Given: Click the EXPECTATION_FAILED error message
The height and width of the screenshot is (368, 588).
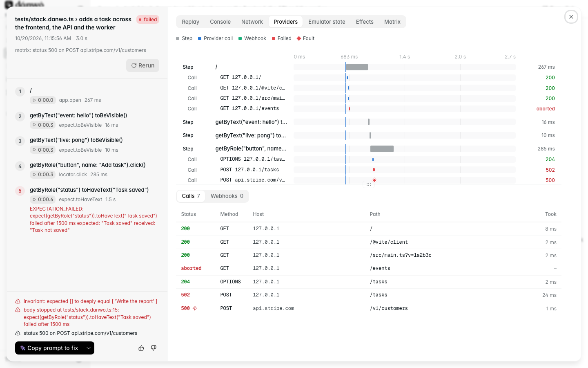Looking at the screenshot, I should (x=94, y=220).
